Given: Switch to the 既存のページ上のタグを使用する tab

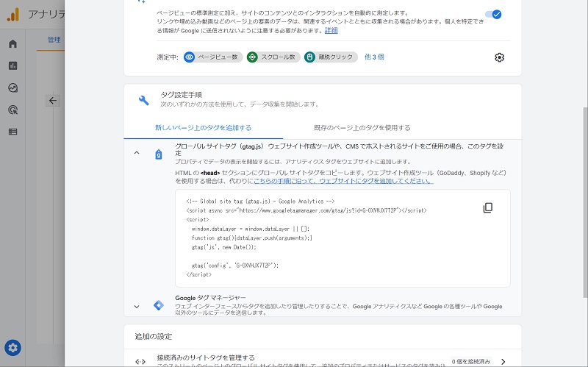Looking at the screenshot, I should coord(362,127).
